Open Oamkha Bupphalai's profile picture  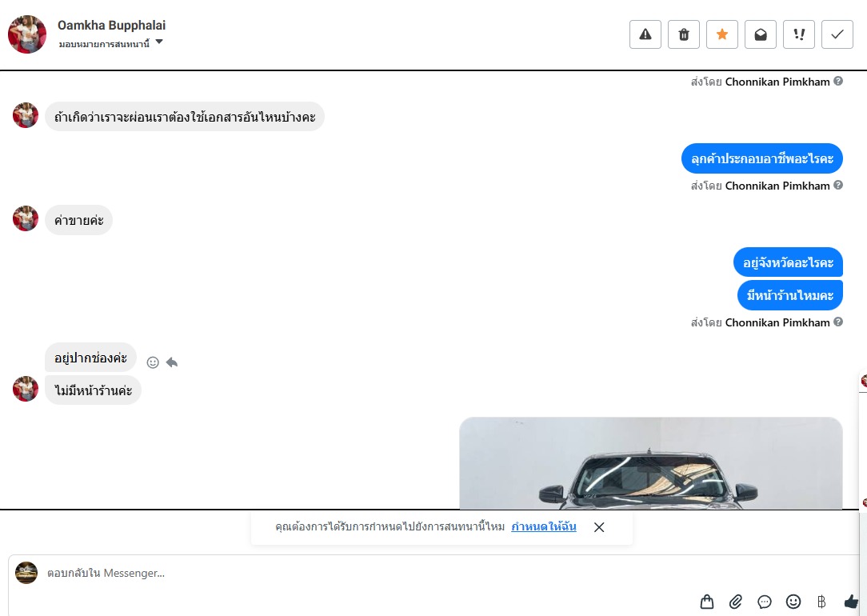[27, 34]
